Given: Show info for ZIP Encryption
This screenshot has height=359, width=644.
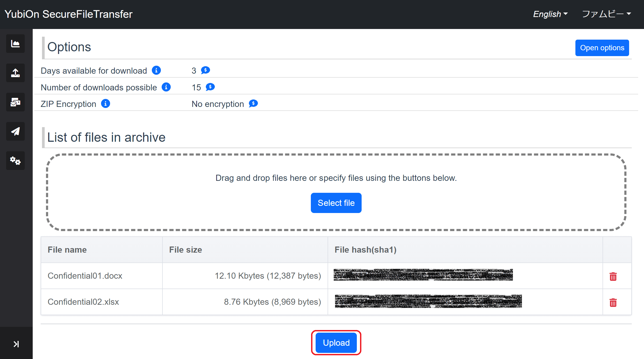Looking at the screenshot, I should click(106, 103).
